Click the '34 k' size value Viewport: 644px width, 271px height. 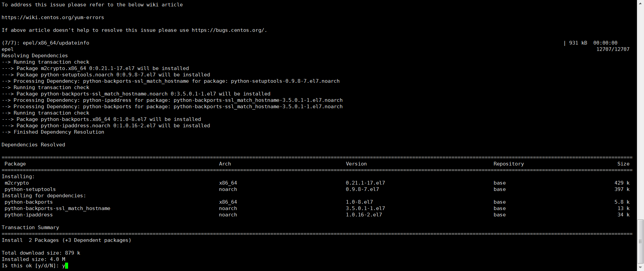(624, 215)
